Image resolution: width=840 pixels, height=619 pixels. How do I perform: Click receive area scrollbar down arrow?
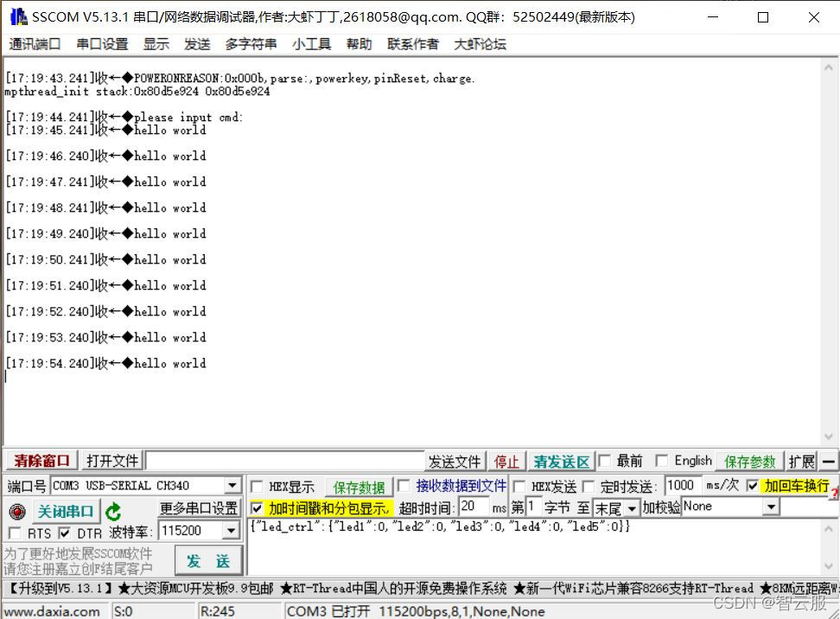click(828, 437)
